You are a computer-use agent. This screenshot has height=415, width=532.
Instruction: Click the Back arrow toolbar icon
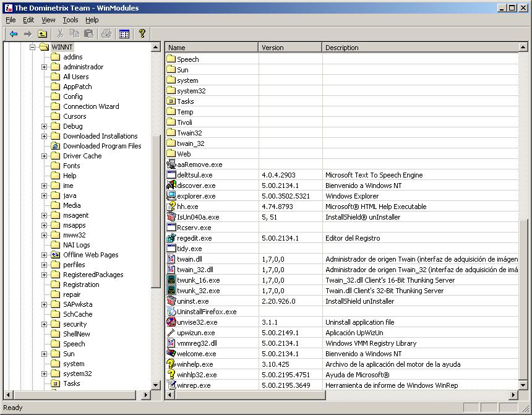(x=14, y=34)
